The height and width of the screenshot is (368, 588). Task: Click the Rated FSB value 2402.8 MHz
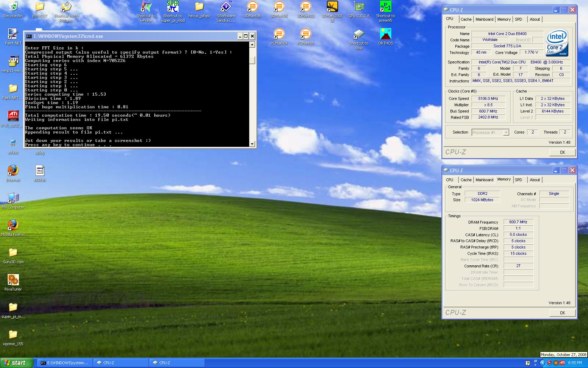tap(488, 117)
